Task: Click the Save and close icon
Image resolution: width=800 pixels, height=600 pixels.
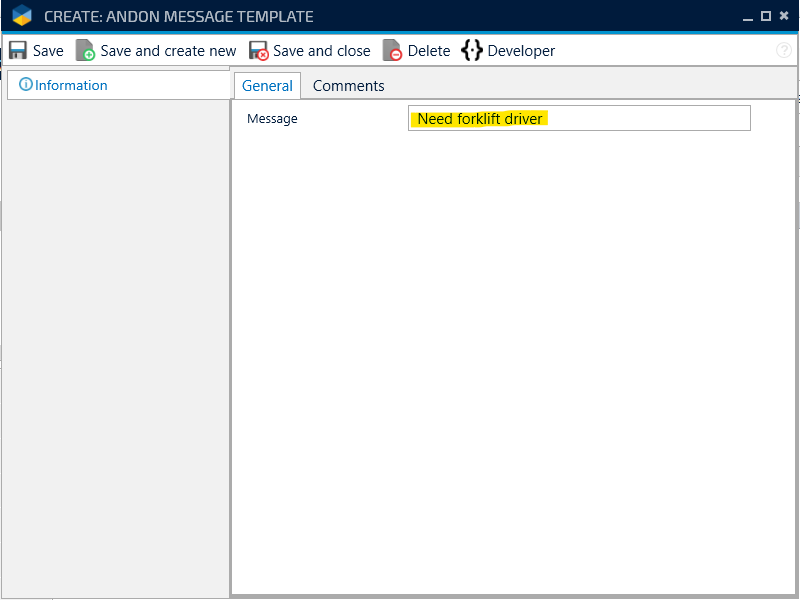Action: (258, 51)
